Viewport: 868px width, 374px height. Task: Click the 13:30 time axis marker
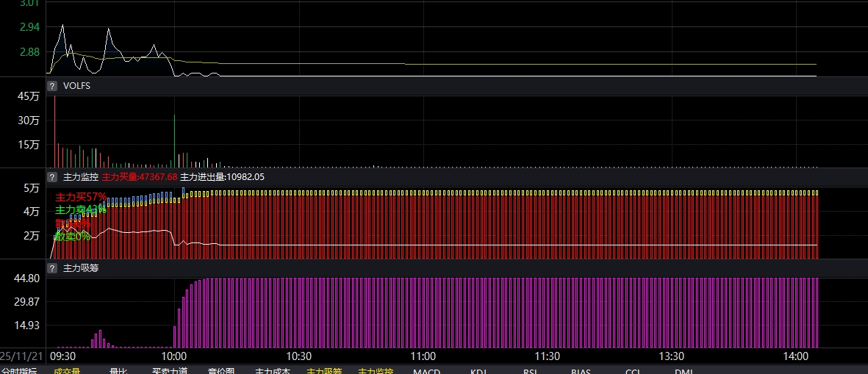672,357
